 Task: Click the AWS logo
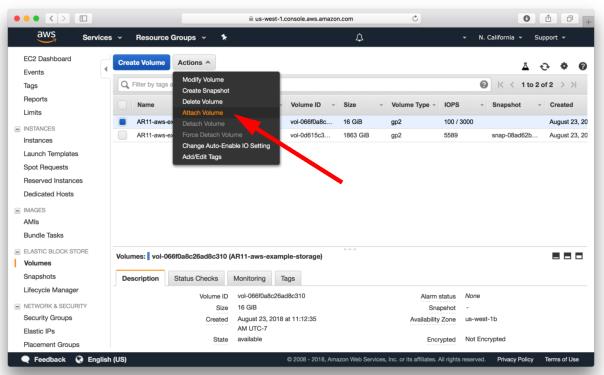46,37
